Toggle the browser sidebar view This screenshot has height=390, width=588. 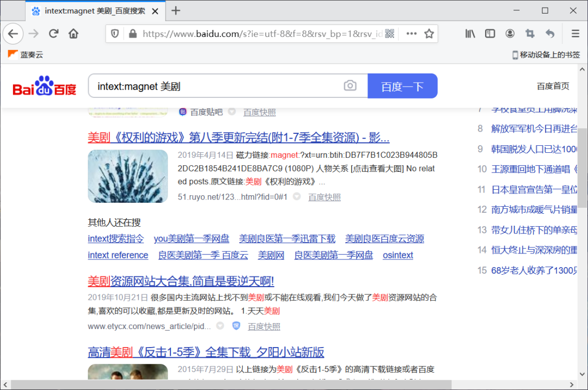pyautogui.click(x=489, y=33)
